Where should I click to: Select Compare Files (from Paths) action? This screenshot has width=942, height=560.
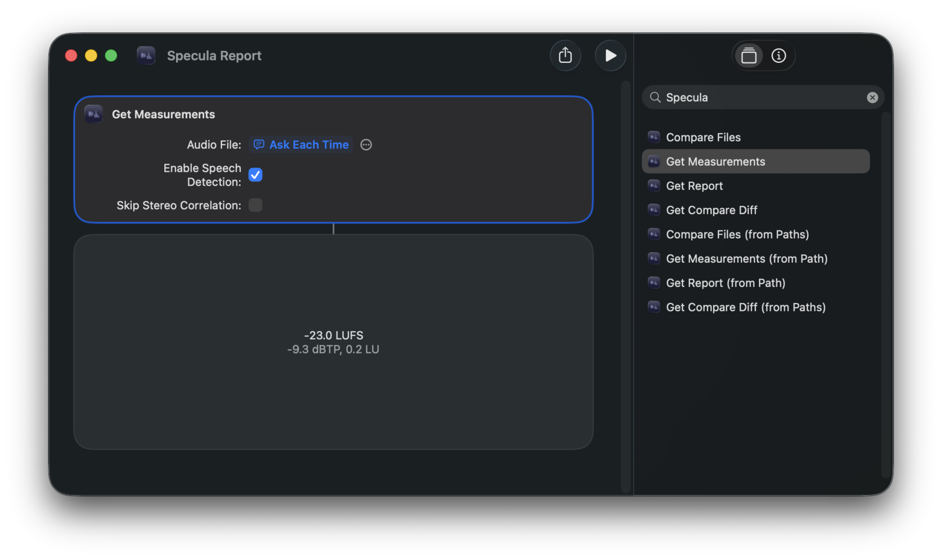[x=755, y=234]
